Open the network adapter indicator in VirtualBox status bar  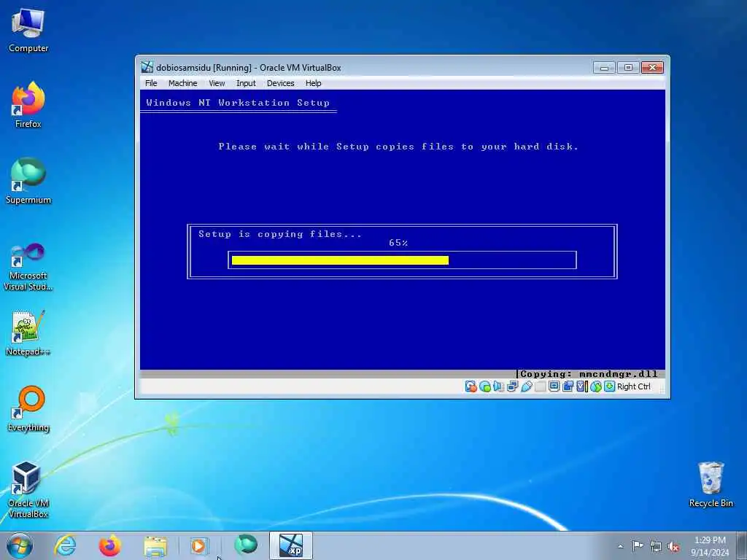click(x=513, y=386)
